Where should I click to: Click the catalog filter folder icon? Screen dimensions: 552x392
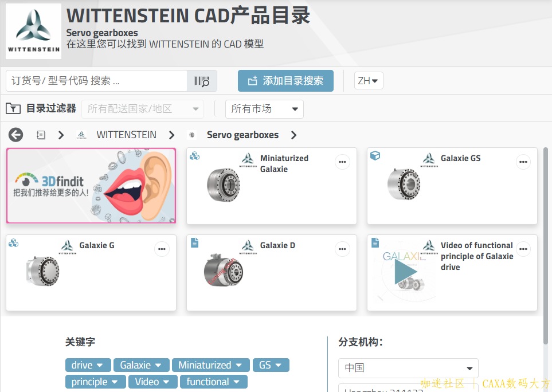coord(13,108)
